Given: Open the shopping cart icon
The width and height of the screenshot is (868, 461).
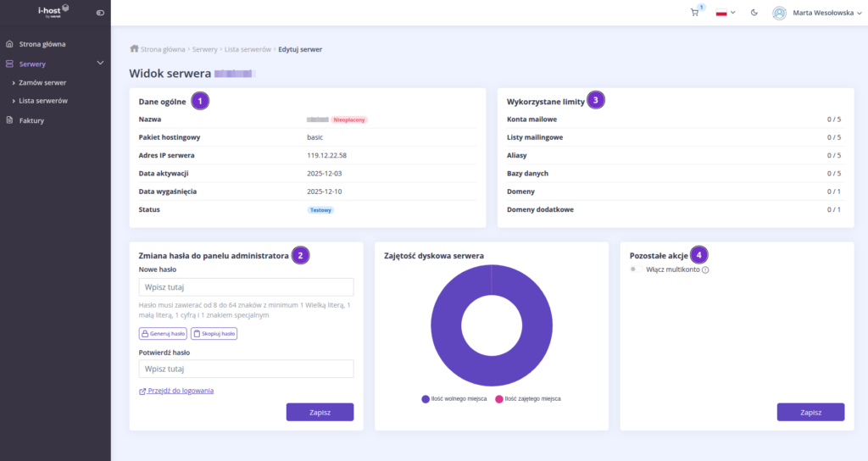Looking at the screenshot, I should (x=695, y=13).
